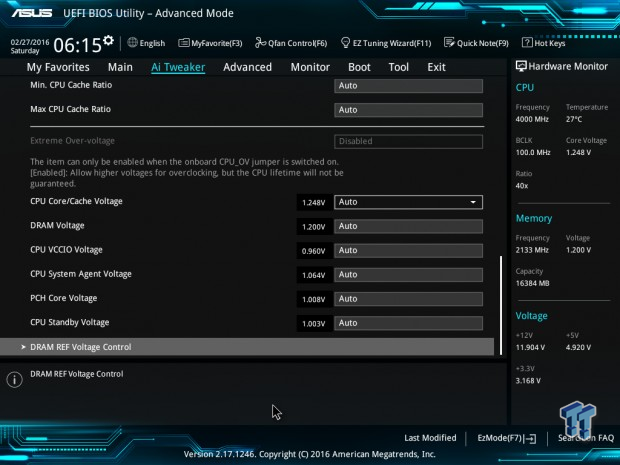Open DRAM Voltage Auto field
The height and width of the screenshot is (465, 620).
408,226
